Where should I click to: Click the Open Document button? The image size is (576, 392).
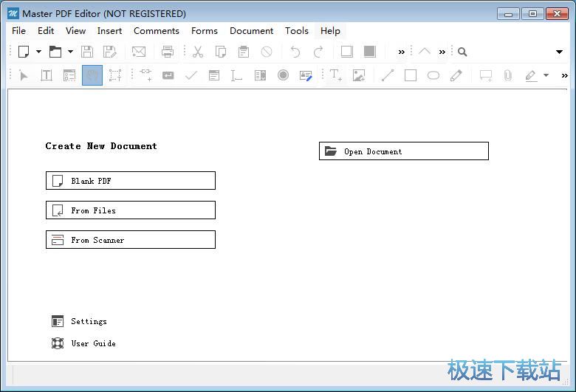pyautogui.click(x=404, y=151)
